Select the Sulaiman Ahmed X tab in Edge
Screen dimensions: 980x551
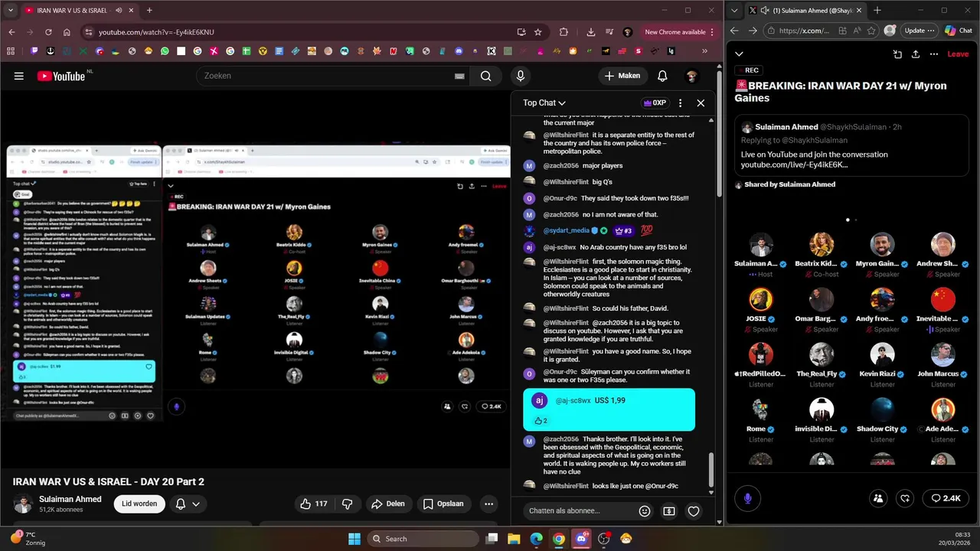pyautogui.click(x=805, y=11)
